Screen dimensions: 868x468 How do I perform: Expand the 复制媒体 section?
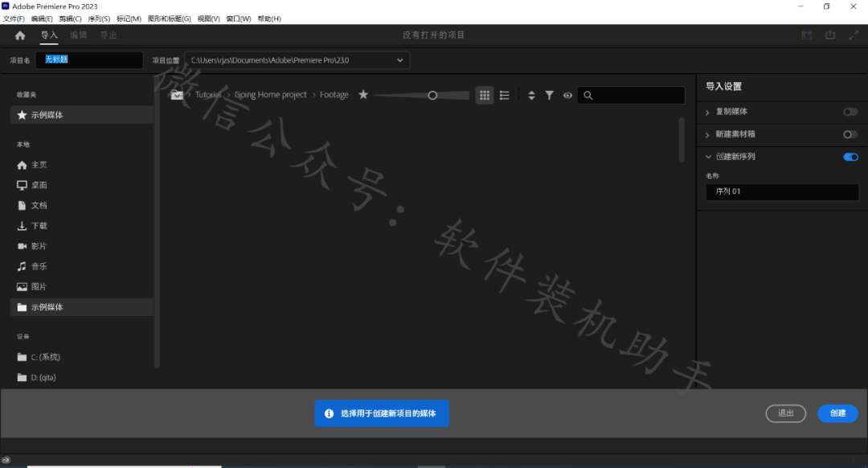click(x=707, y=112)
